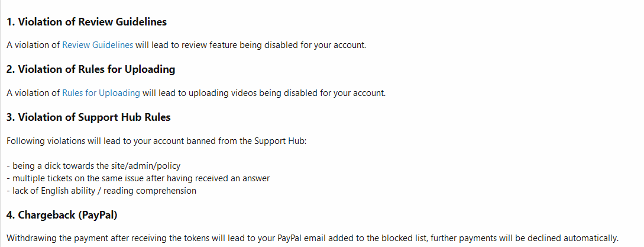Screen dimensions: 644x247
Task: Select the bullet 'lack of English ability / reading comprehension'
Action: (101, 191)
